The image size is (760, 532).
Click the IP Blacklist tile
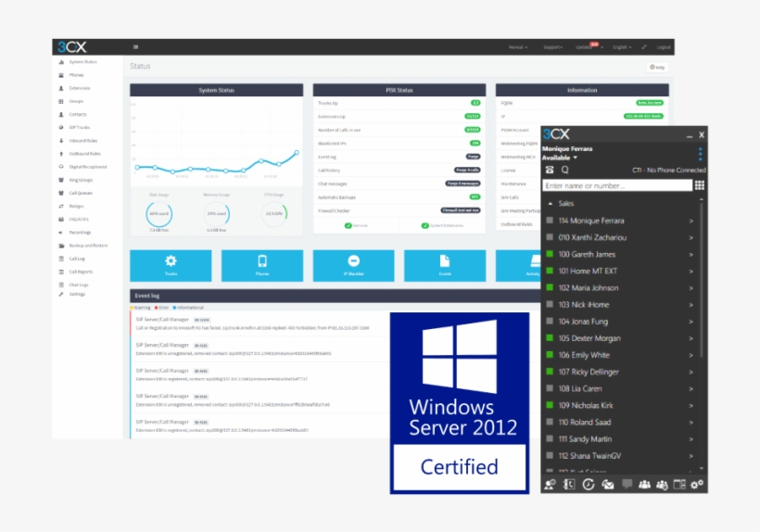(353, 265)
